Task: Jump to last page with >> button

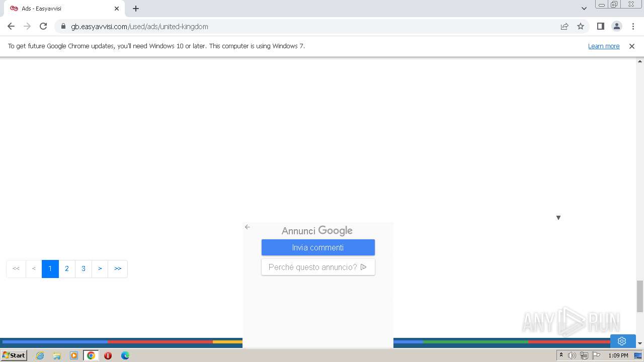Action: coord(118,268)
